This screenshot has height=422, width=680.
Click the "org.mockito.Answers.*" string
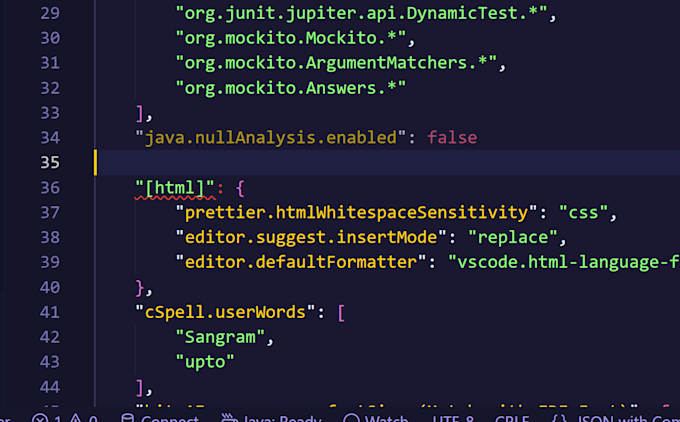click(291, 88)
